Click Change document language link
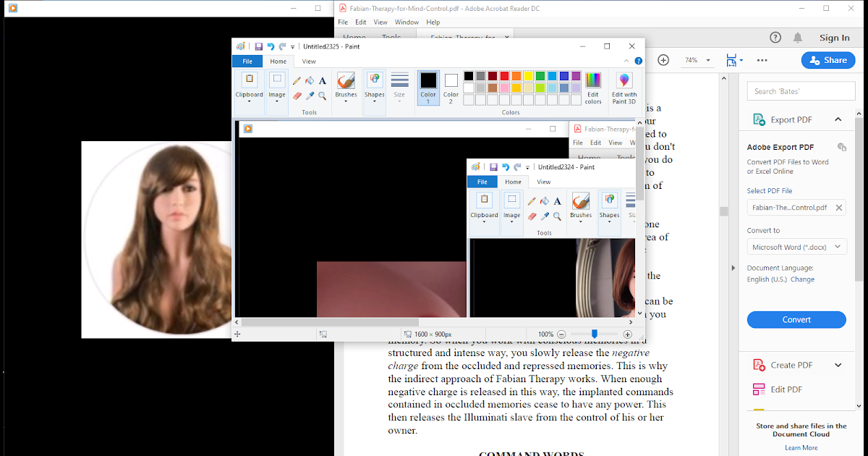Screen dimensions: 868x456 [803, 279]
